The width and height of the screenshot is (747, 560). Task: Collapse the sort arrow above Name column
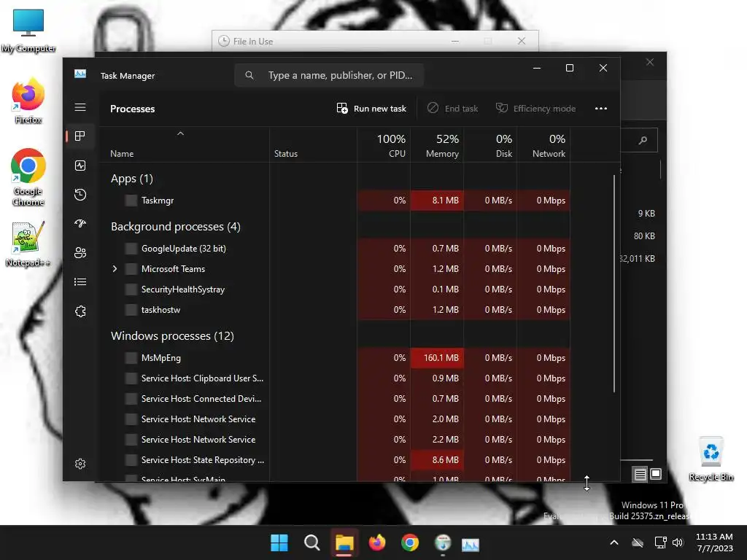pos(181,134)
